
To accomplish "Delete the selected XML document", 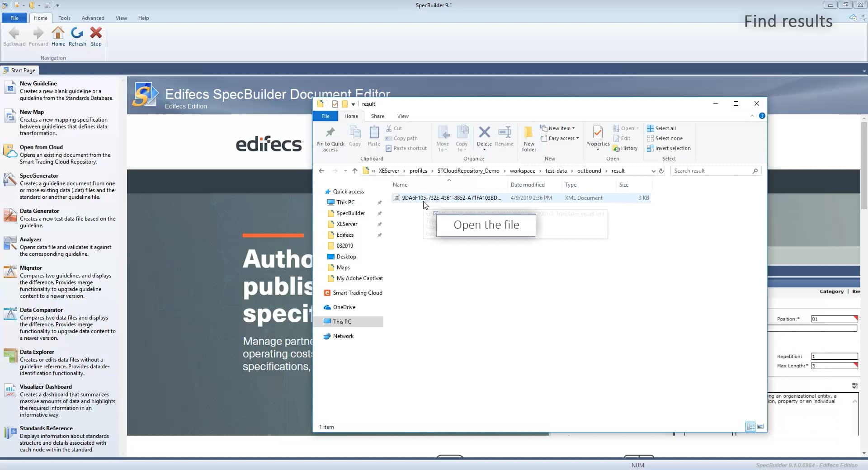I will pos(484,138).
